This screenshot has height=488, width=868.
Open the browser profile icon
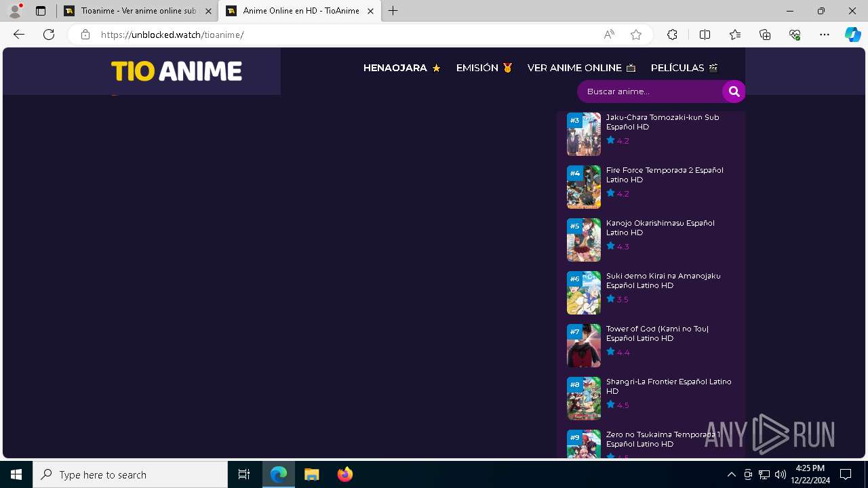tap(15, 11)
